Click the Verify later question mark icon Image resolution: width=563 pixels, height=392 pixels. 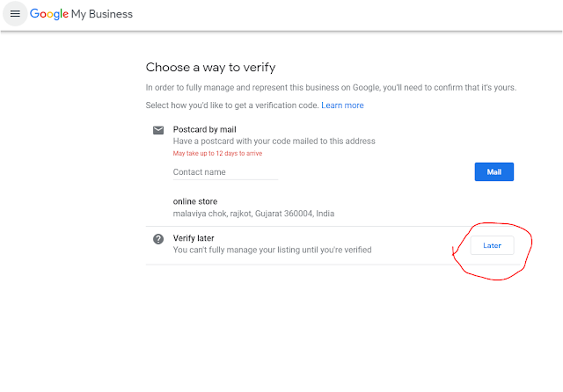point(158,239)
